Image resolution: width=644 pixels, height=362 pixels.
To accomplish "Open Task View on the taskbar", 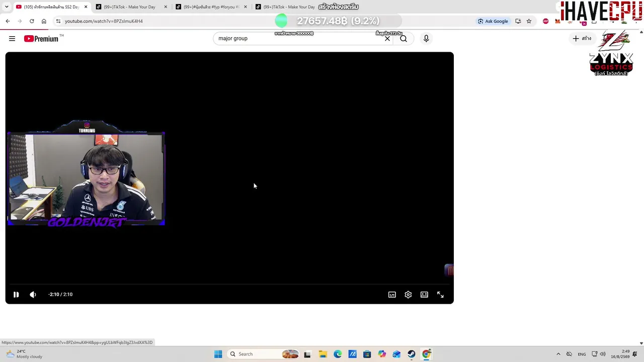I will (x=307, y=354).
